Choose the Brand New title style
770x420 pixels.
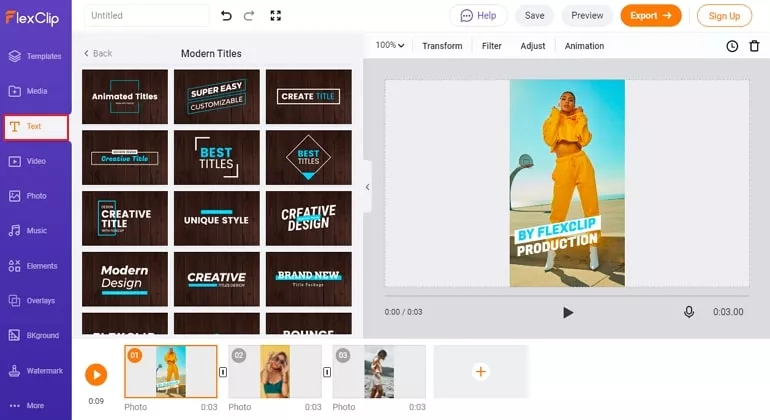point(308,280)
